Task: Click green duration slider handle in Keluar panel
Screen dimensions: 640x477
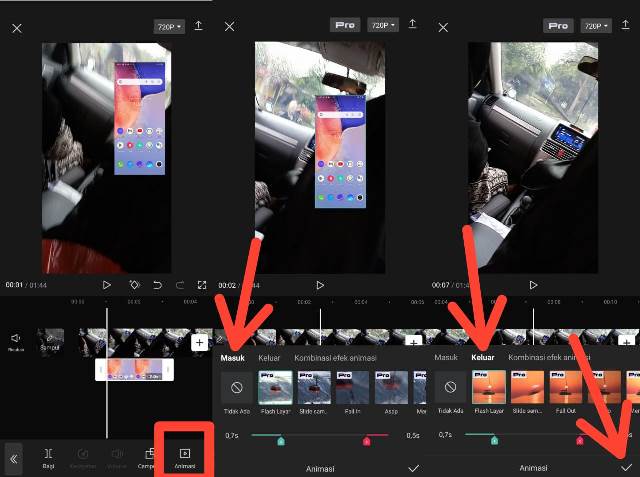Action: 494,440
